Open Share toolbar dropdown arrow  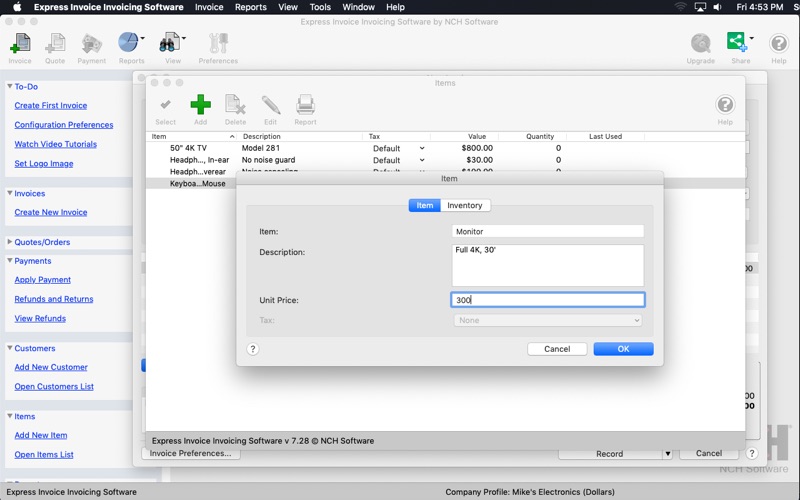click(752, 38)
